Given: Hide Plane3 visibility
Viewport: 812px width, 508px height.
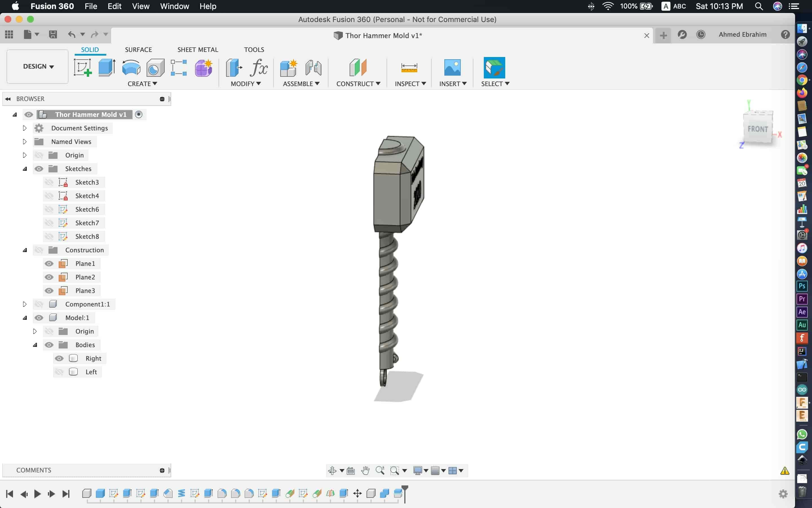Looking at the screenshot, I should pos(49,291).
